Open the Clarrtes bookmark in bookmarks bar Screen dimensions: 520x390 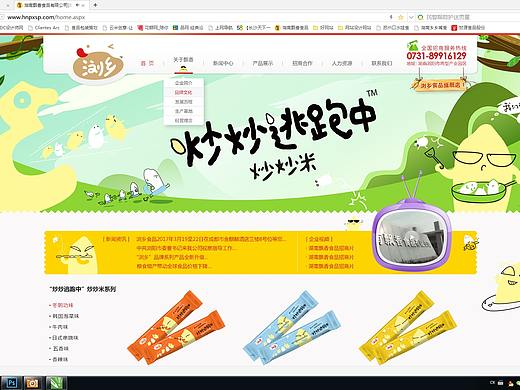pyautogui.click(x=44, y=28)
